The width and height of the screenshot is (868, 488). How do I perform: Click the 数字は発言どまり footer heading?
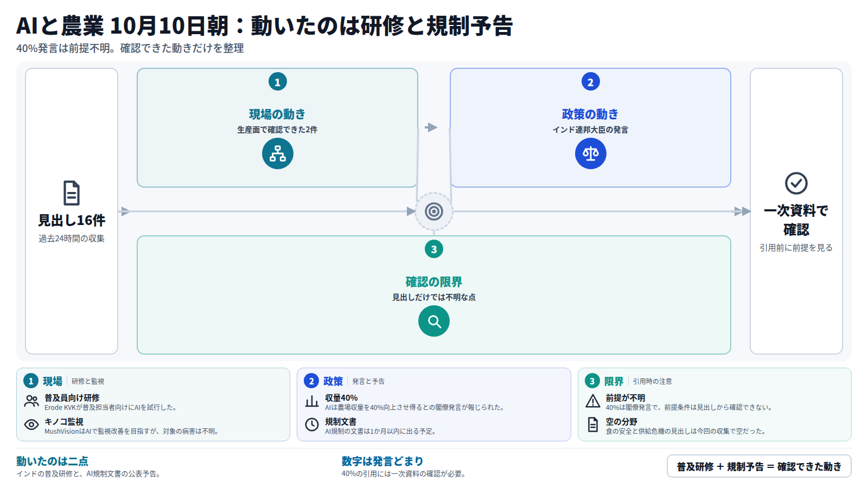tap(382, 461)
